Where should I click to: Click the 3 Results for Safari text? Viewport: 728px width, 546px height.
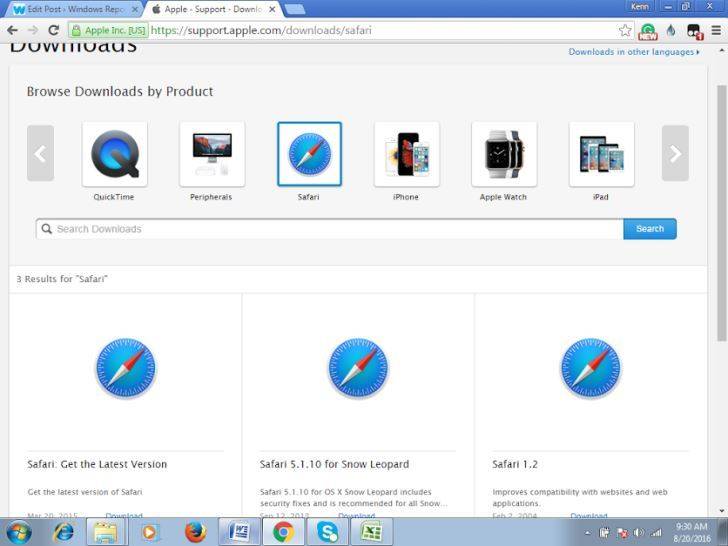point(62,279)
